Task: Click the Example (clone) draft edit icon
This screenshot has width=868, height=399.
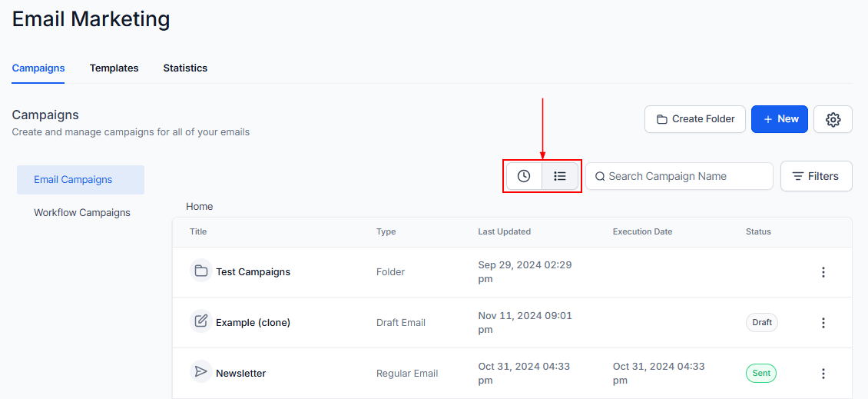Action: (x=200, y=321)
